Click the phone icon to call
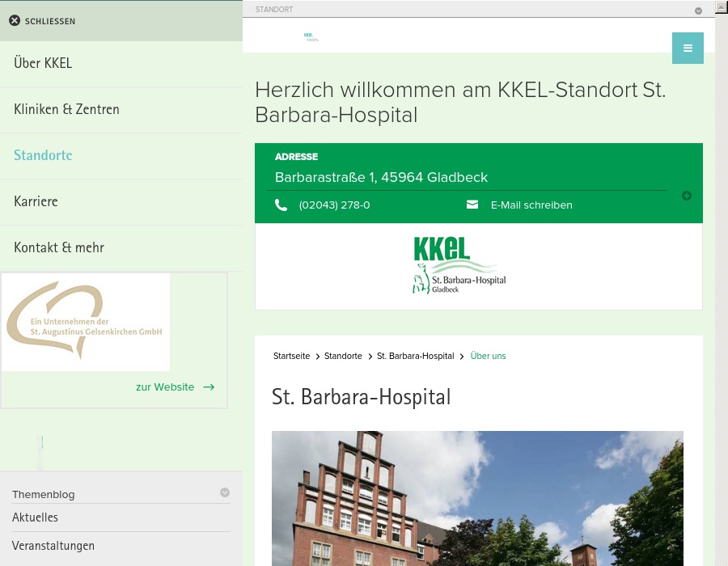This screenshot has height=566, width=728. pos(281,205)
